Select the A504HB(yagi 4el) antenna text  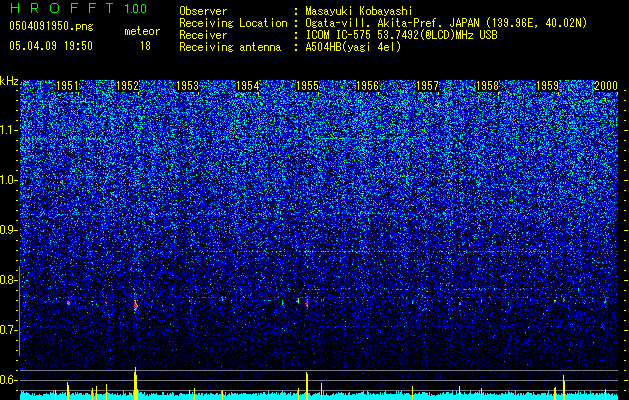(353, 47)
